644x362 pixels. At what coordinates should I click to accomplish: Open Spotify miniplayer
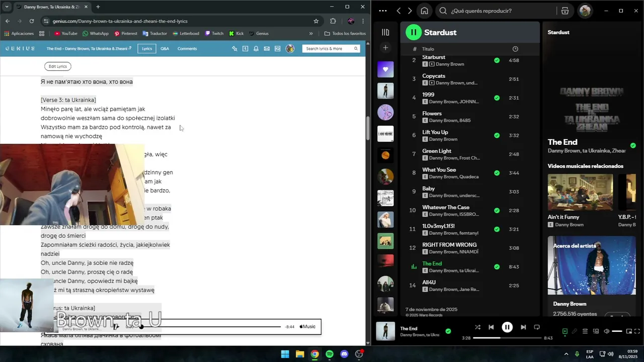[x=628, y=331]
